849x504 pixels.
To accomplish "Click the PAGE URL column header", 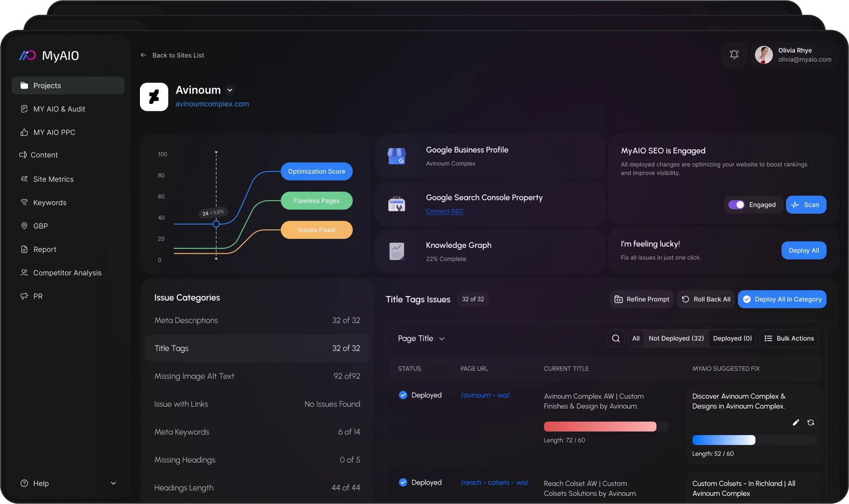I will tap(474, 369).
